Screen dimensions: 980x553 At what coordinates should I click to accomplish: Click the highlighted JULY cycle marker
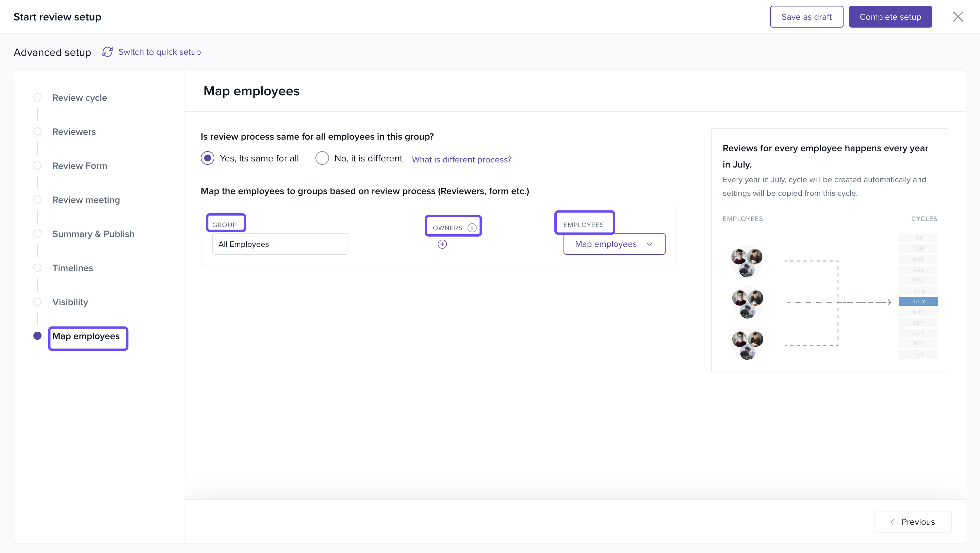point(918,301)
